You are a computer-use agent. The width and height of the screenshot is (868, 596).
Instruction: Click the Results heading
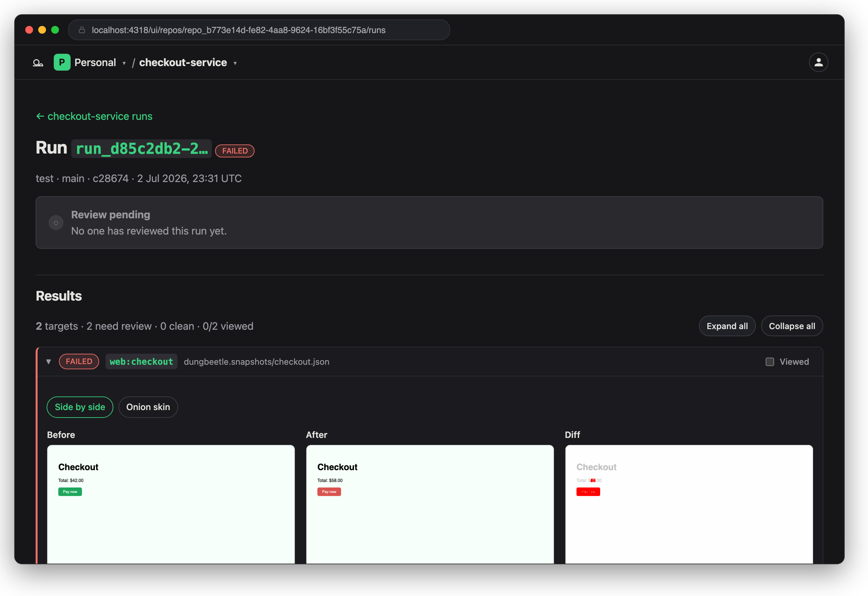[59, 296]
